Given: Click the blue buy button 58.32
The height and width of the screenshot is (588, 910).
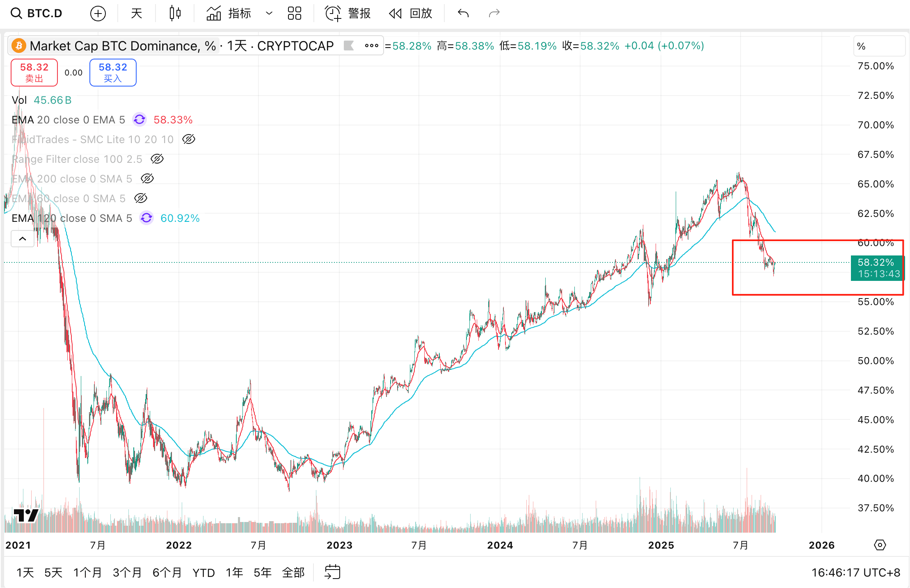Looking at the screenshot, I should coord(113,72).
